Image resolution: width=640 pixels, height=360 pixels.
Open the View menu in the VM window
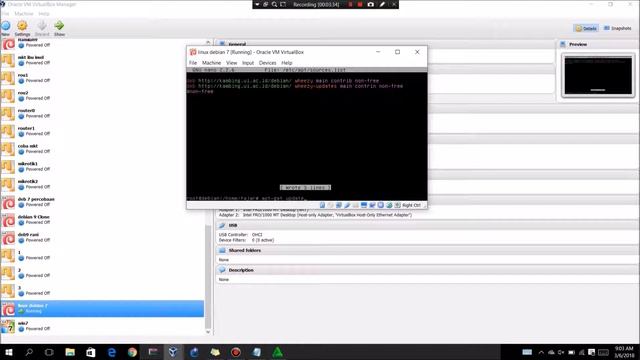[231, 63]
